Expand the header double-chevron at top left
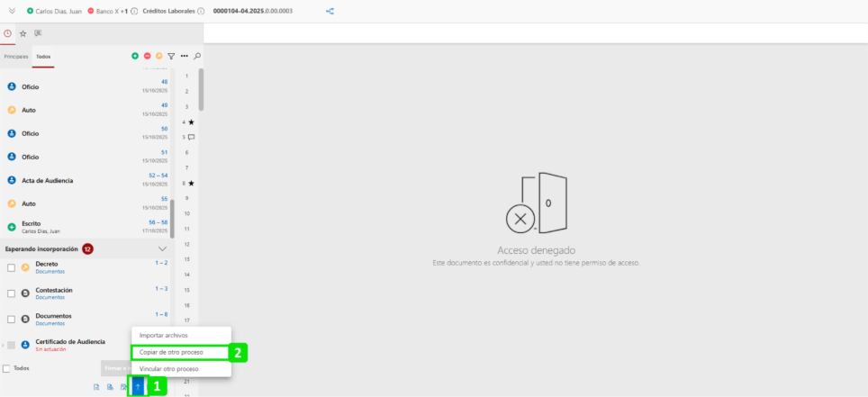The height and width of the screenshot is (397, 868). coord(12,11)
